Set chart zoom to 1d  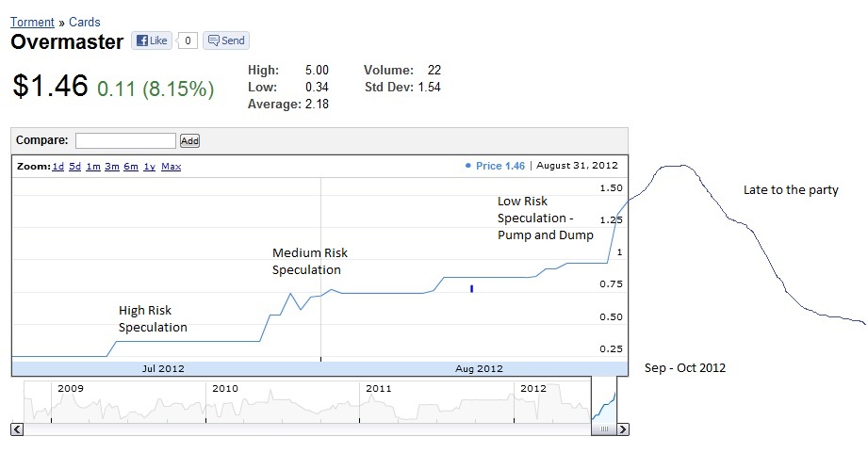[58, 167]
